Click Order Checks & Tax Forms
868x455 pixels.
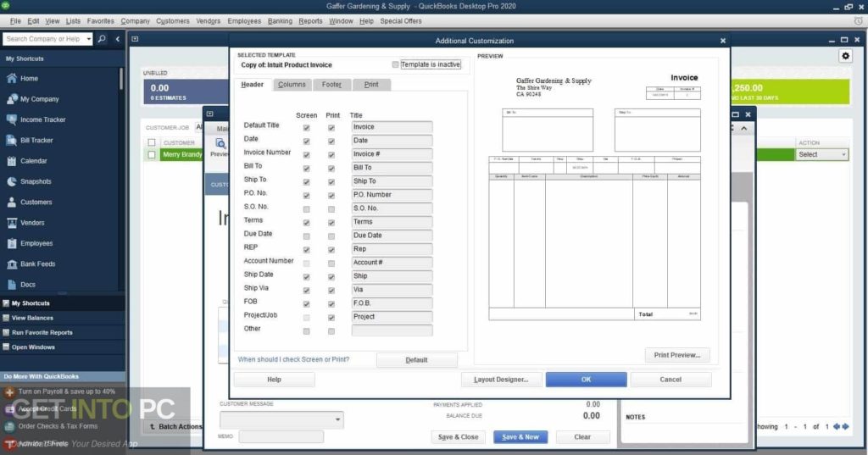[58, 426]
